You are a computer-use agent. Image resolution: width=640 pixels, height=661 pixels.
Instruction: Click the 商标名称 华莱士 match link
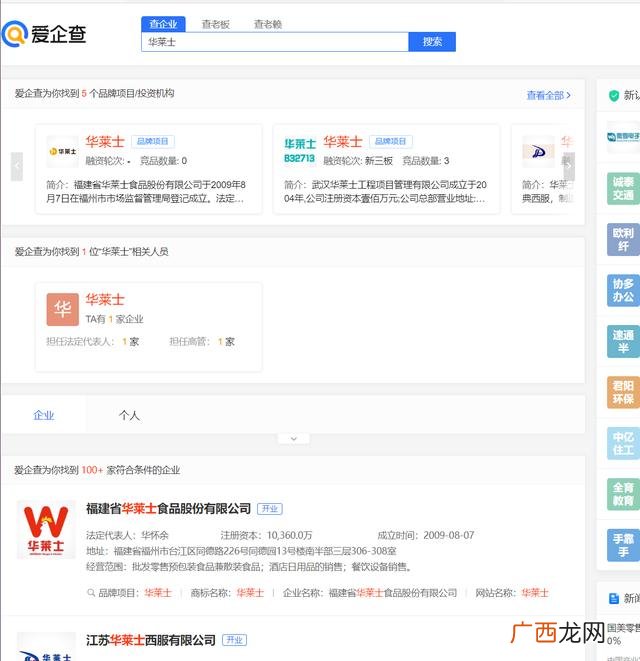pos(250,593)
